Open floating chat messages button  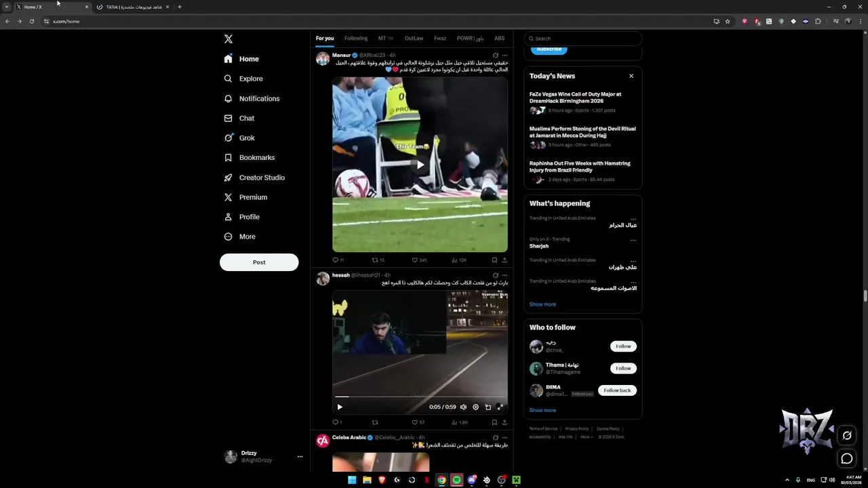tap(847, 459)
